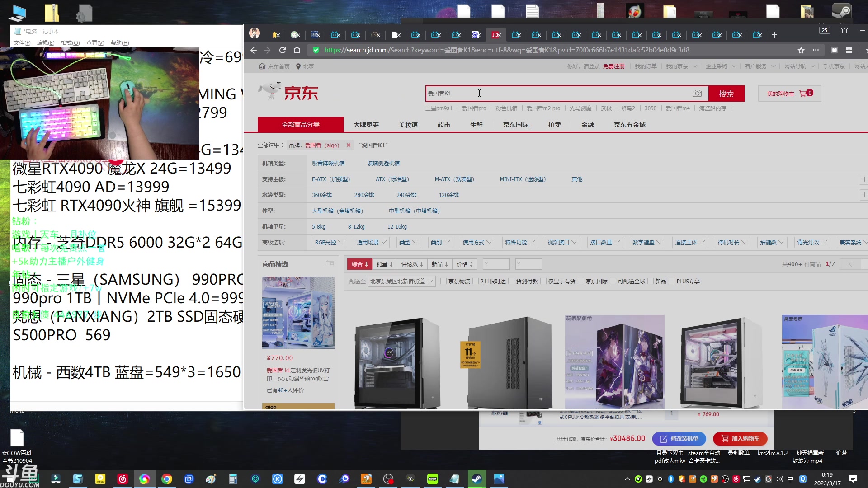Open Chrome from the taskbar
868x488 pixels.
click(x=167, y=479)
